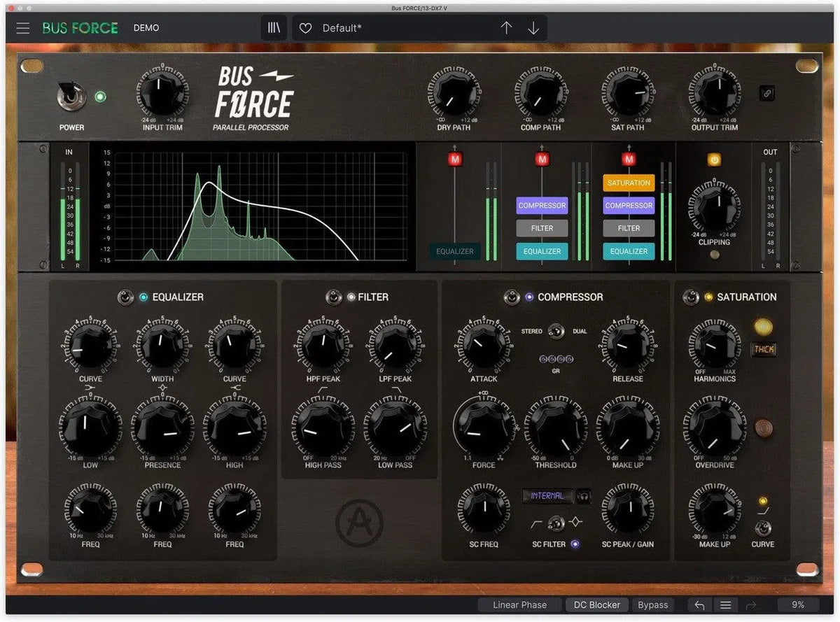Click the output trim link icon
Screen dimensions: 840x622
(x=766, y=92)
